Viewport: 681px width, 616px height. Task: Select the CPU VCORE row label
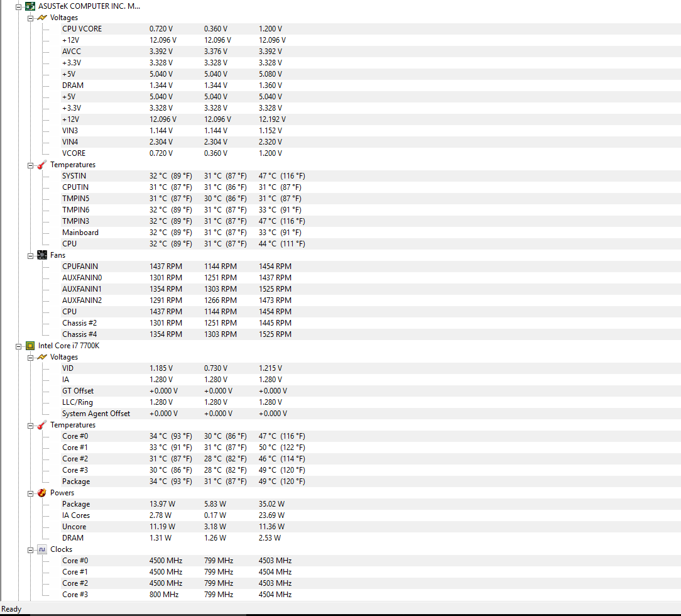[x=82, y=29]
